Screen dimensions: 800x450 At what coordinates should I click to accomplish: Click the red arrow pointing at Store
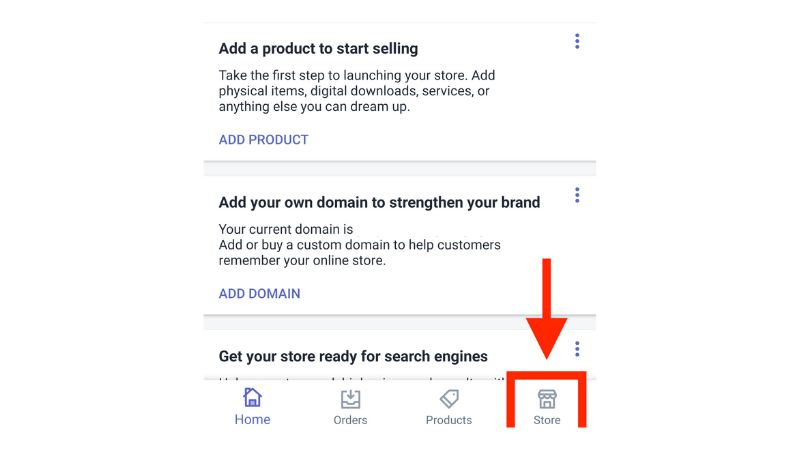(x=546, y=309)
